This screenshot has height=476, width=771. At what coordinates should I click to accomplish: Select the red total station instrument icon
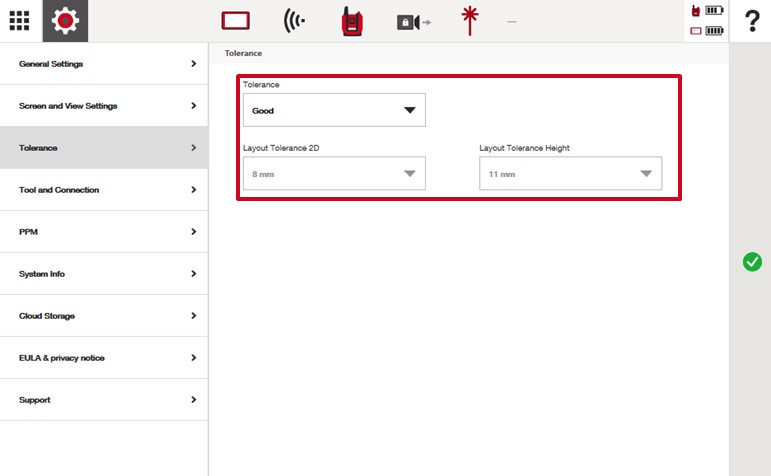coord(351,21)
